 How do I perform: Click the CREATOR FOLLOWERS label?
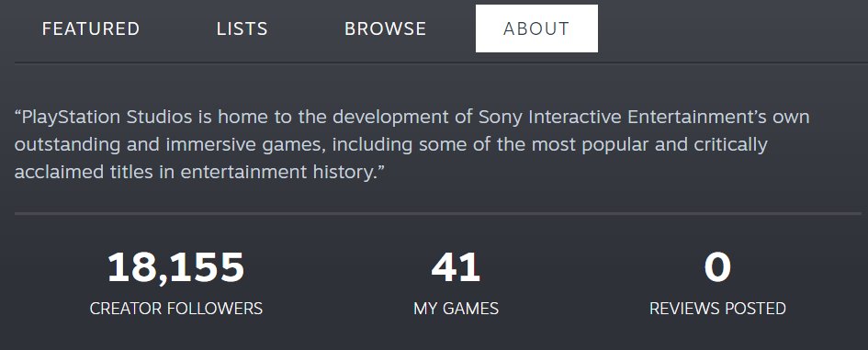(x=176, y=309)
